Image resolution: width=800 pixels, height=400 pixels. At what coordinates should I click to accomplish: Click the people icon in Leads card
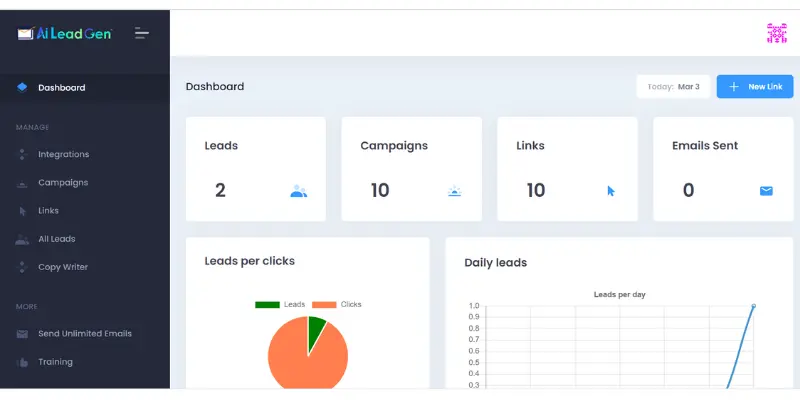[298, 191]
